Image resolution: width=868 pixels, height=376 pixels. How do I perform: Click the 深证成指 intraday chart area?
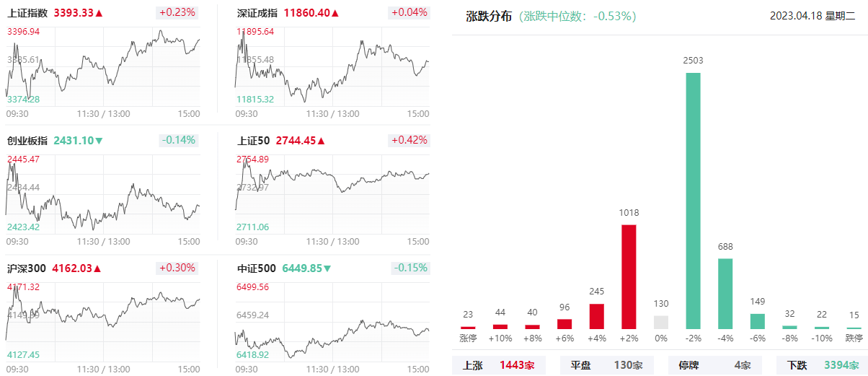click(x=332, y=69)
